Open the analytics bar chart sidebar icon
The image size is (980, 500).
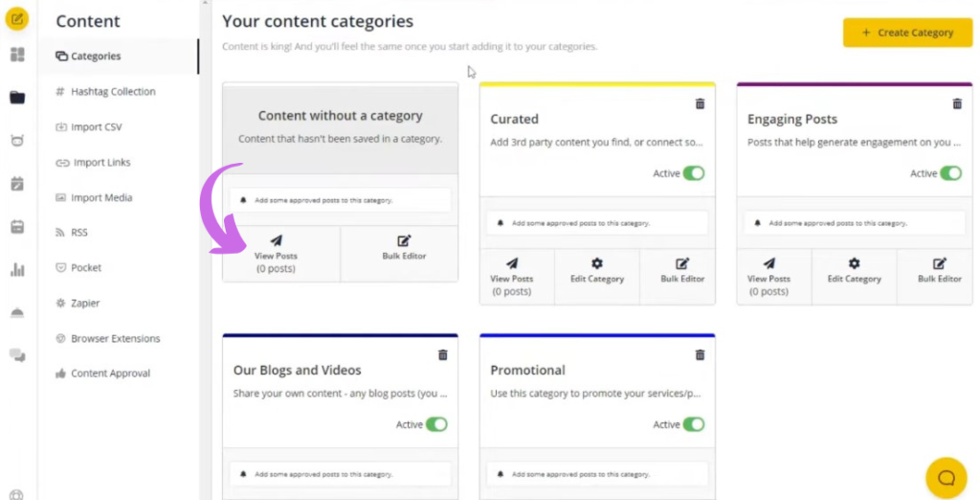[17, 270]
